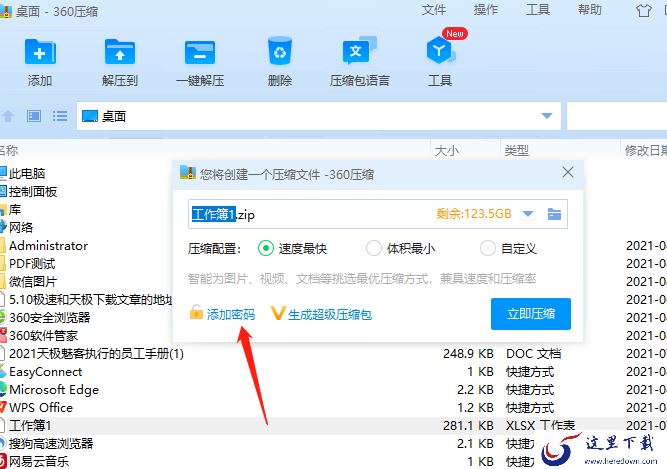
Task: Select the Administrator folder
Action: (48, 246)
